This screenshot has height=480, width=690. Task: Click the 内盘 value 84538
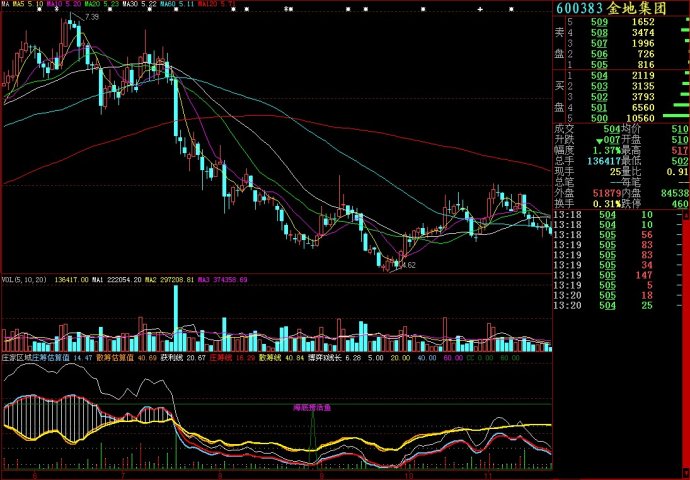675,194
